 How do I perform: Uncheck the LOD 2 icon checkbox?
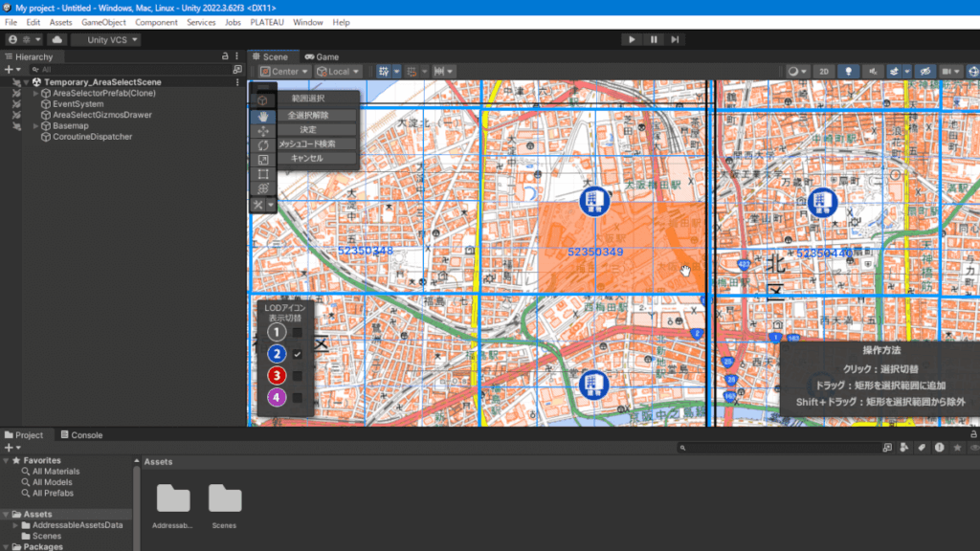[298, 354]
